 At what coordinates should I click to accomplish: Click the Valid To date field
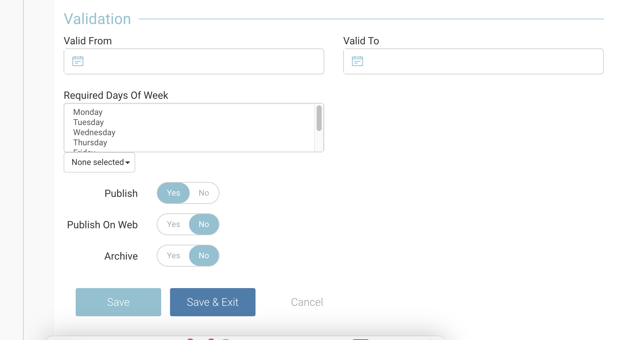481,61
